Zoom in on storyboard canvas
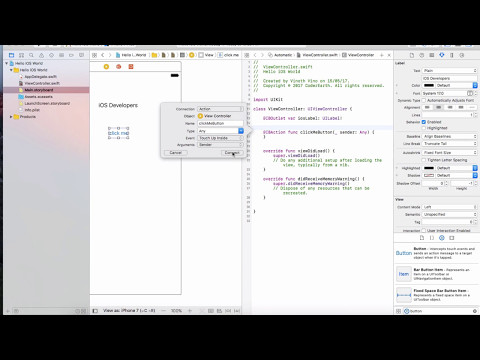Screen dimensions: 480x360 coord(190,311)
